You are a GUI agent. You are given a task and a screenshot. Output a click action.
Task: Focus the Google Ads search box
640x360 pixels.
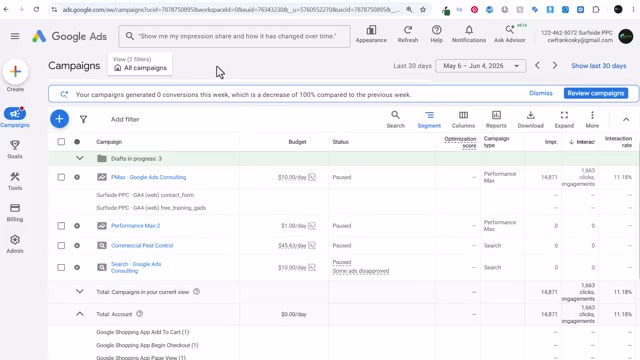point(234,36)
